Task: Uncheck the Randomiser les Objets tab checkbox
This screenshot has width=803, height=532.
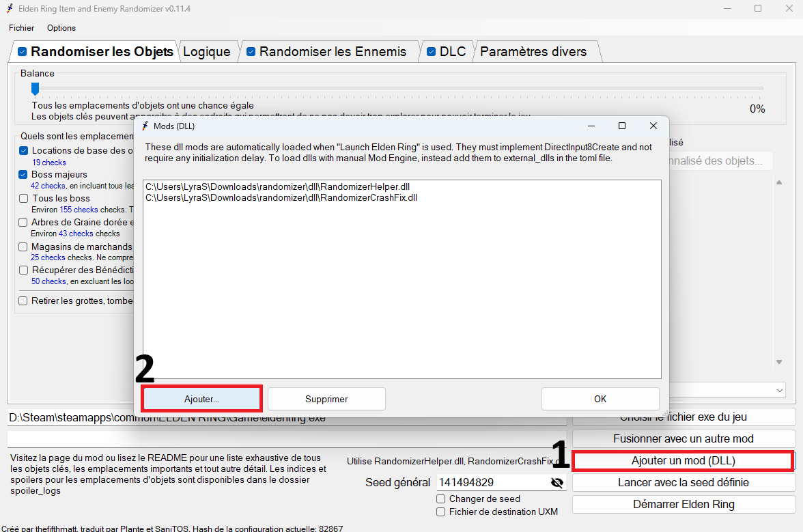Action: click(x=22, y=52)
